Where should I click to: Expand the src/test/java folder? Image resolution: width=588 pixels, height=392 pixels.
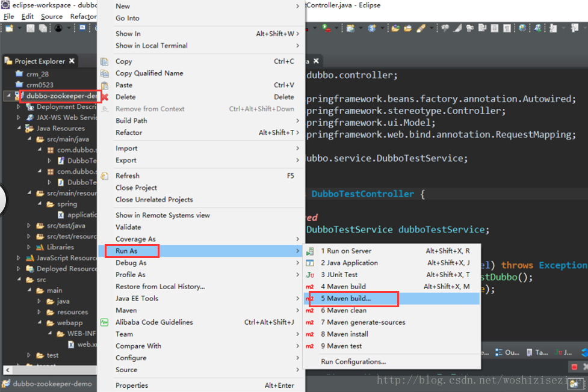point(29,225)
